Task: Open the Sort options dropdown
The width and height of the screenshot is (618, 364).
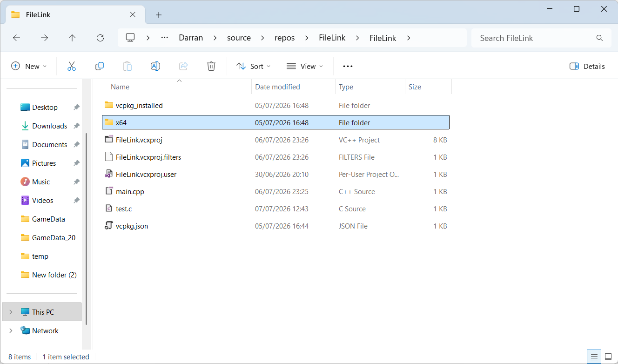Action: (254, 66)
